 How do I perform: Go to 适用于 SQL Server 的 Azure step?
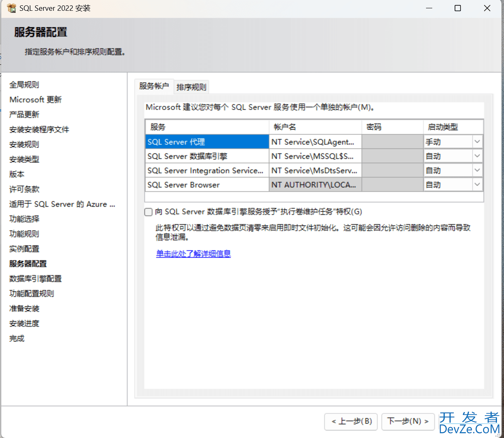point(62,204)
